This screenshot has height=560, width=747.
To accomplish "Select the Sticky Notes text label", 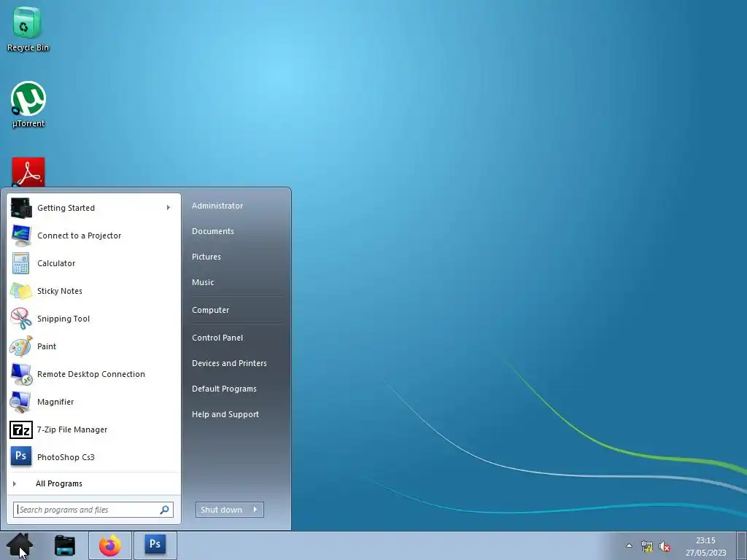I will pyautogui.click(x=60, y=291).
